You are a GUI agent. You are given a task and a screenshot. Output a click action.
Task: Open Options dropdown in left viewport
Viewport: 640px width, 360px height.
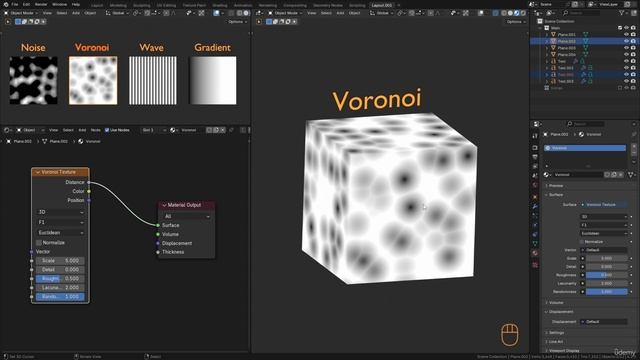click(x=237, y=22)
